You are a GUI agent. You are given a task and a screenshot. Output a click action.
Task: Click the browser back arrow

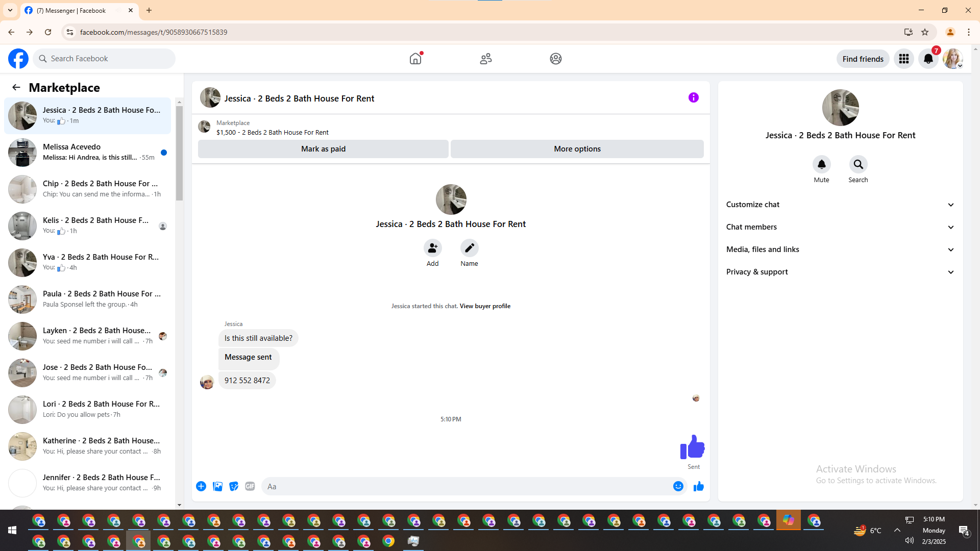(x=11, y=32)
